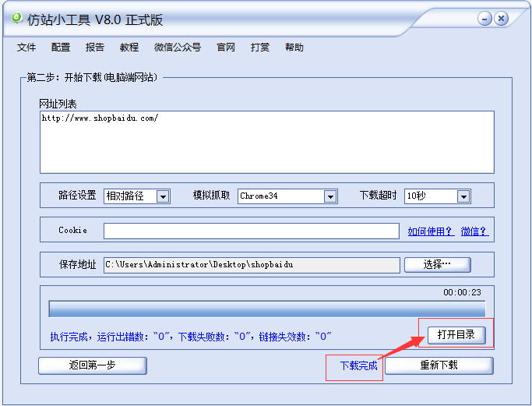Open the 报告 menu
The width and height of the screenshot is (532, 406).
coord(95,48)
